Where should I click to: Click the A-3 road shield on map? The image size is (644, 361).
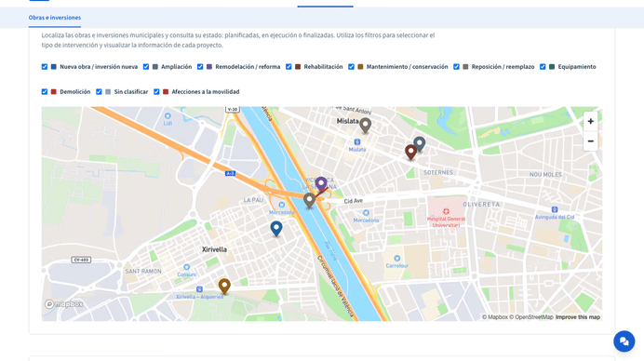click(231, 173)
